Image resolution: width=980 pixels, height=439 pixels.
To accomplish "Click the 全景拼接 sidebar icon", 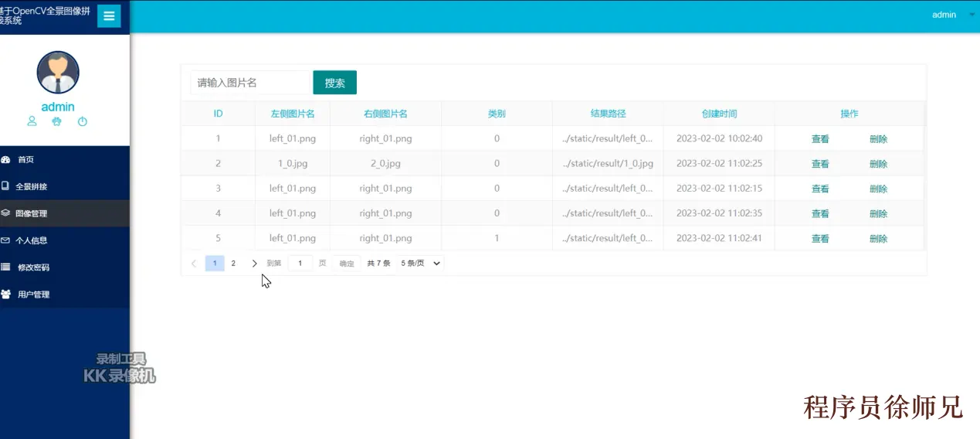I will (5, 186).
